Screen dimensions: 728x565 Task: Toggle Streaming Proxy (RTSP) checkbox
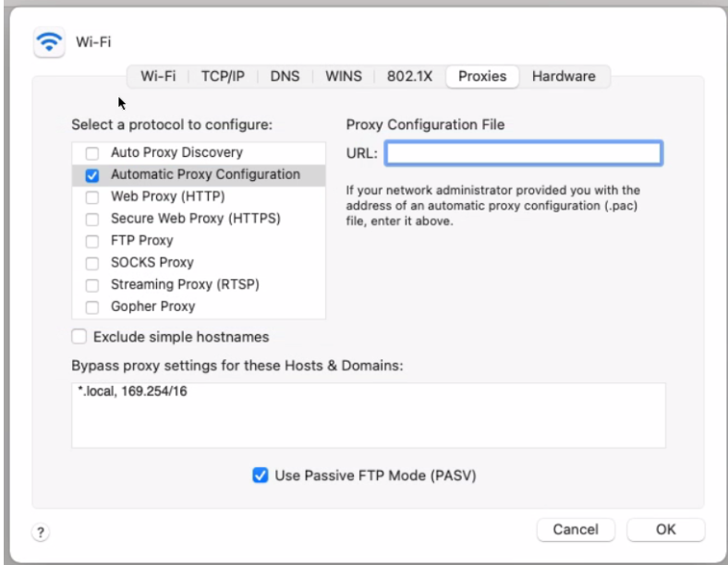tap(91, 284)
